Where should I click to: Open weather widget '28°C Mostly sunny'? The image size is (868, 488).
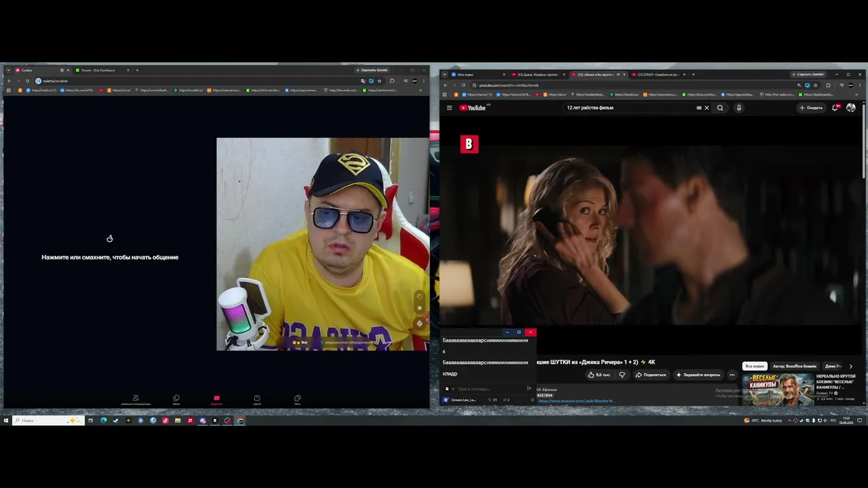[764, 421]
